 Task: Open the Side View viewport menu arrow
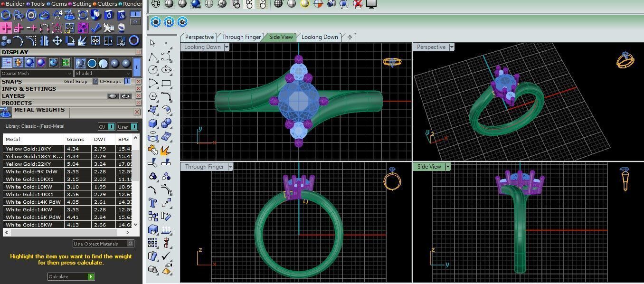tap(448, 167)
